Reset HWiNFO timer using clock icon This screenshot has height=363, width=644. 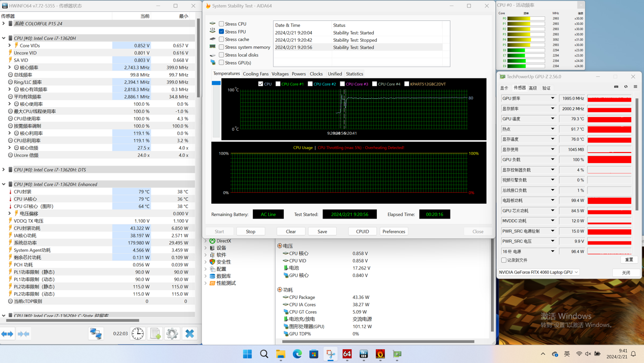pos(138,334)
